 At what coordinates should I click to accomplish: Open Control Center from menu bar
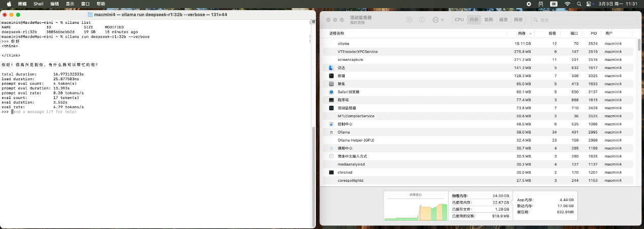(590, 4)
